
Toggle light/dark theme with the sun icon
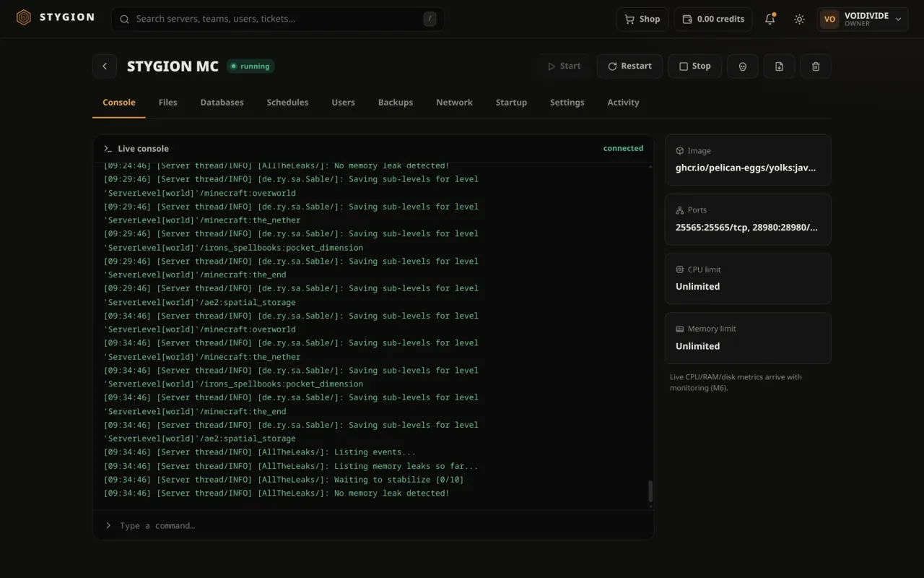[x=799, y=20]
